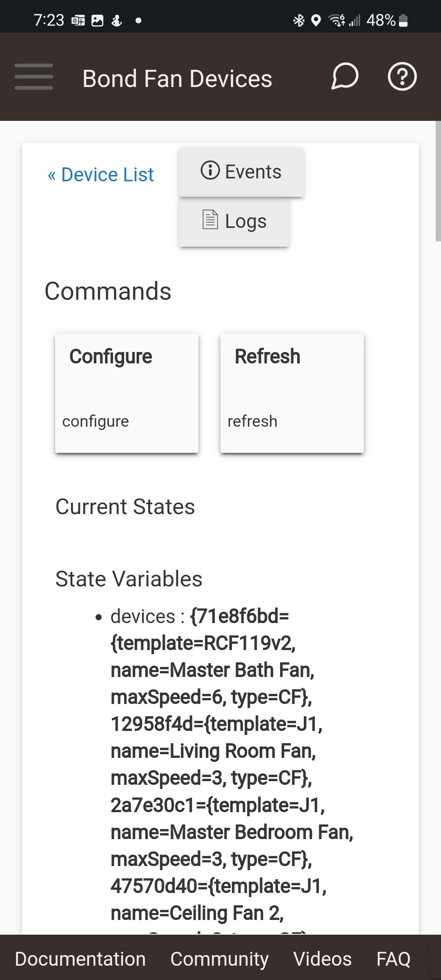Tap the document icon on Logs button
441x980 pixels.
point(210,220)
